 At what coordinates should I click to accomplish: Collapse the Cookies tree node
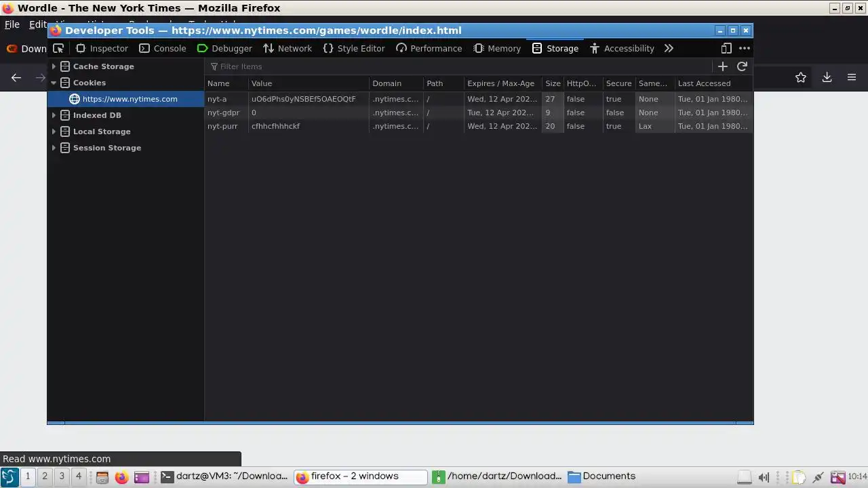click(54, 83)
